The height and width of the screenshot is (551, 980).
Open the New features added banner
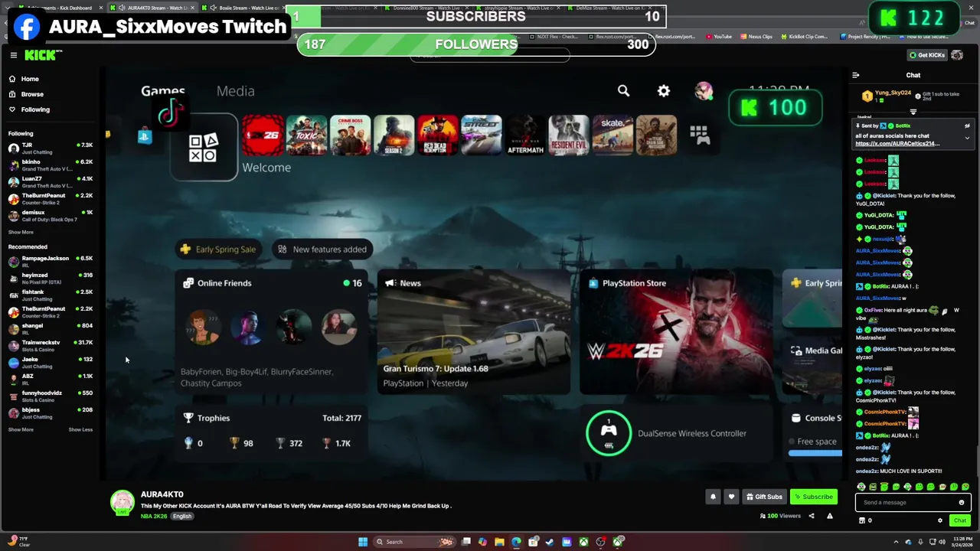coord(322,249)
